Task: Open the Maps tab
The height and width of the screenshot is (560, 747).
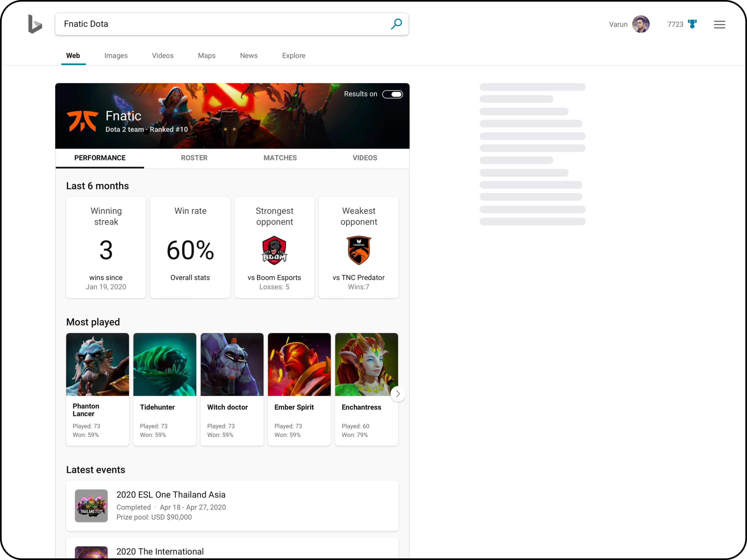Action: [x=207, y=56]
